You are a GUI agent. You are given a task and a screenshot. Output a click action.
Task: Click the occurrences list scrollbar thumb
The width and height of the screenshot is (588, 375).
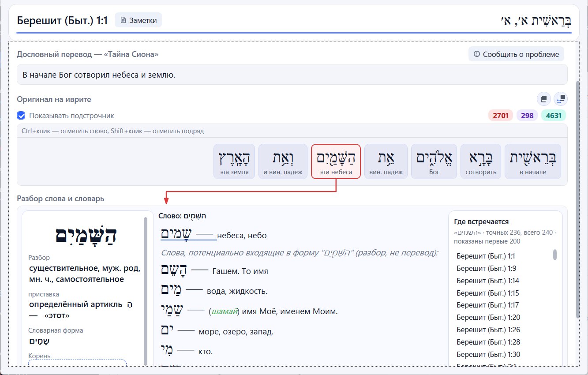[x=555, y=255]
